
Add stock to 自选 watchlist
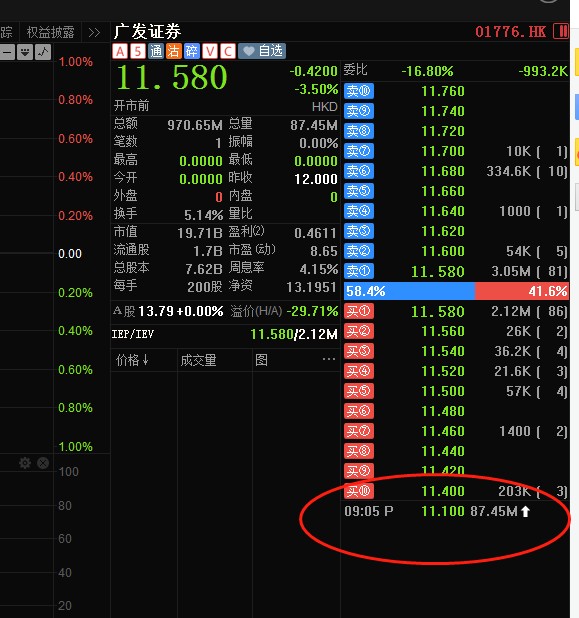point(262,51)
